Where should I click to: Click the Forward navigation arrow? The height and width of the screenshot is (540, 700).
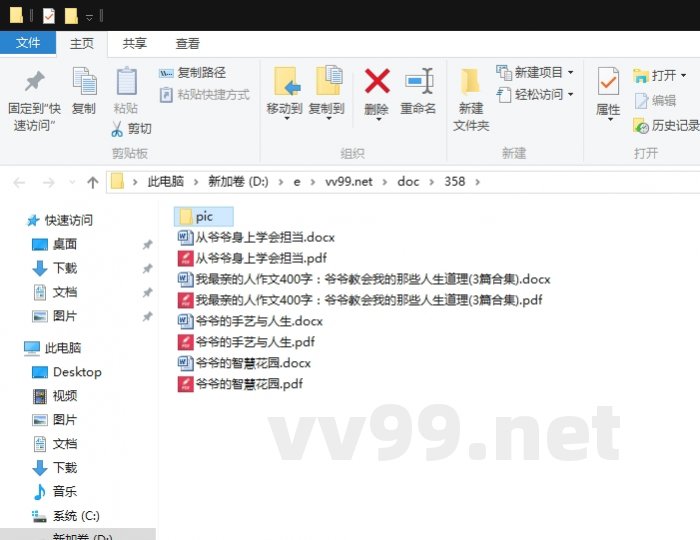48,182
